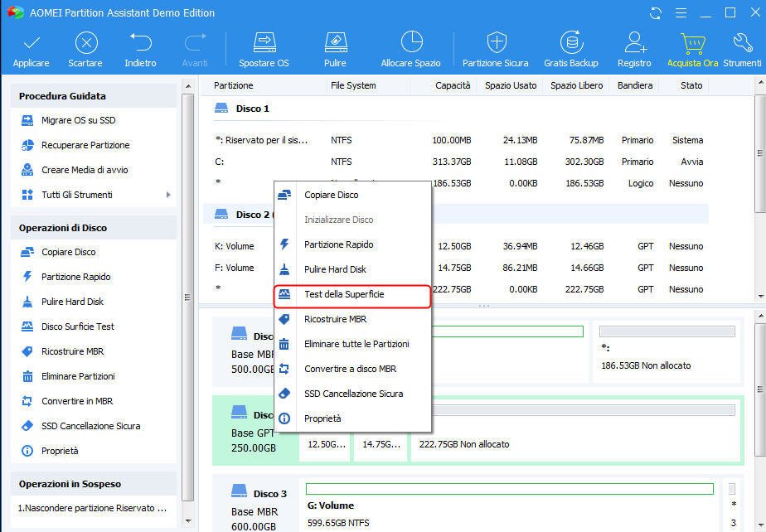766x532 pixels.
Task: Click the Indietro undo arrow icon
Action: click(x=140, y=42)
